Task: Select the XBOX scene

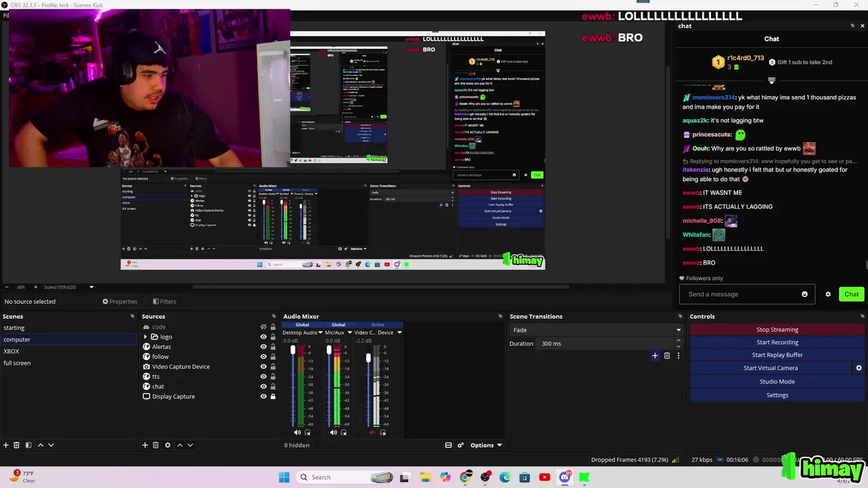Action: pos(68,351)
